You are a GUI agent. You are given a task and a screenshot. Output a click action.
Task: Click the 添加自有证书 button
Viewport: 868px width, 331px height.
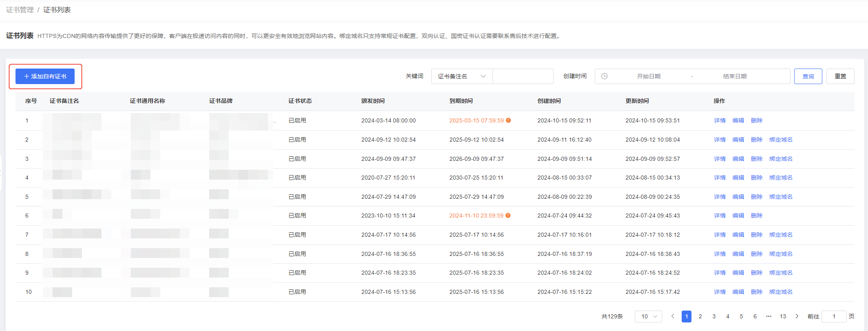click(45, 76)
